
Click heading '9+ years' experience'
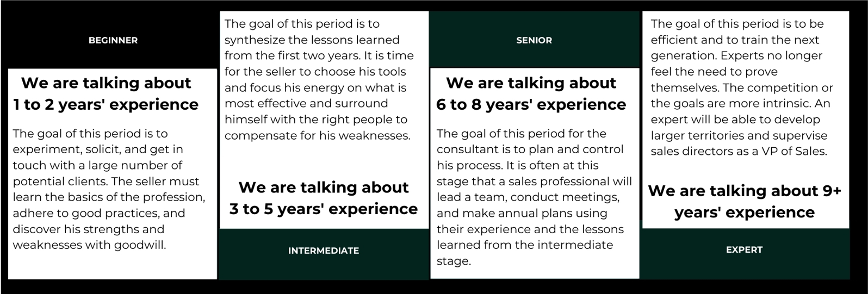[x=745, y=201]
